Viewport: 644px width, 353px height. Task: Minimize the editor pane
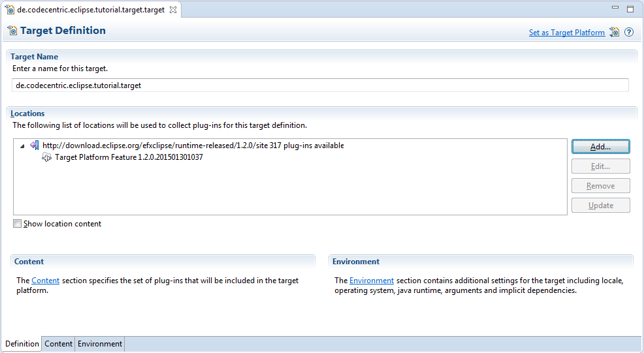click(615, 8)
